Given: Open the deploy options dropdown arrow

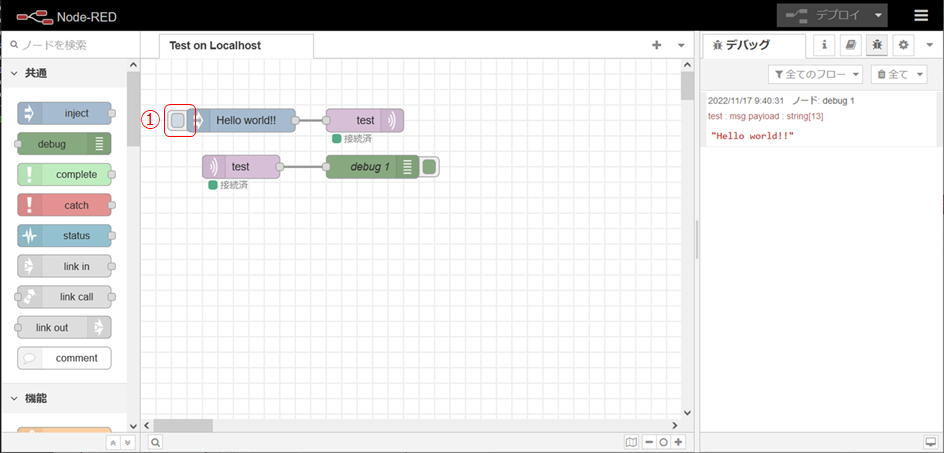Looking at the screenshot, I should tap(877, 15).
